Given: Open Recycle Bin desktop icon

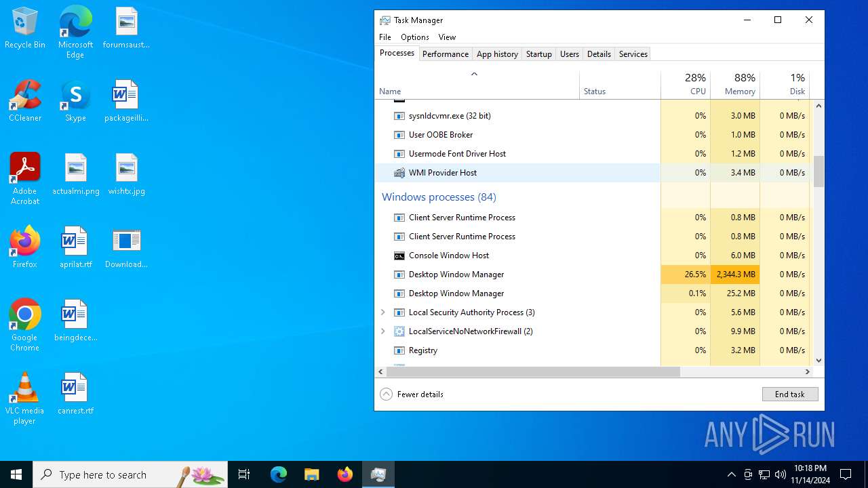Looking at the screenshot, I should 25,28.
